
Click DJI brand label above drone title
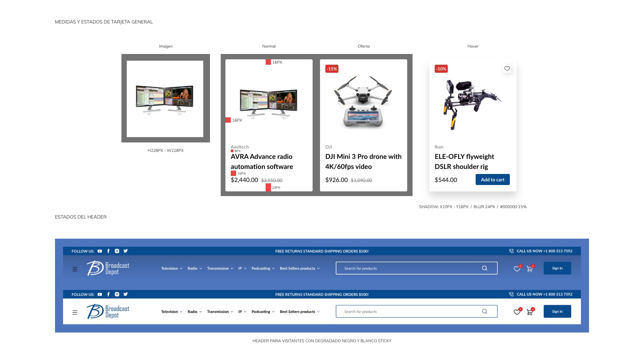(328, 147)
